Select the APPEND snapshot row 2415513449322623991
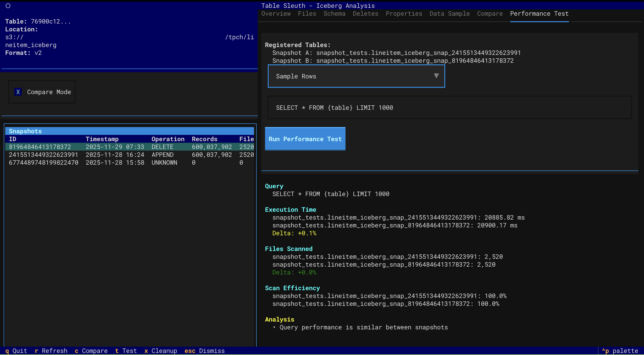The height and width of the screenshot is (355, 644). click(x=43, y=155)
